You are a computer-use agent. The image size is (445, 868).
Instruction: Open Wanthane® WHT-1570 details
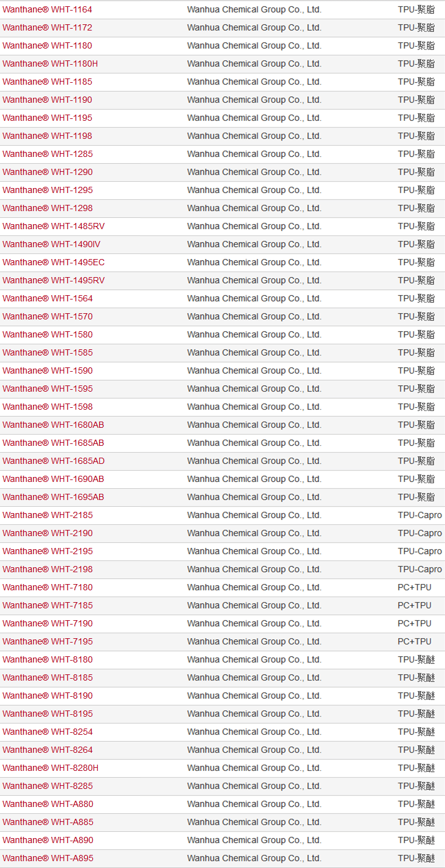(47, 316)
